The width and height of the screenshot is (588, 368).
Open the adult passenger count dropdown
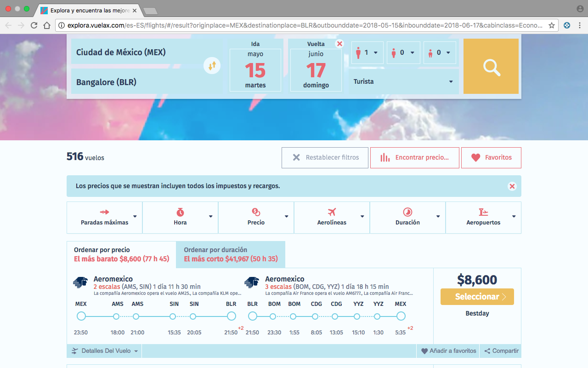pyautogui.click(x=367, y=52)
